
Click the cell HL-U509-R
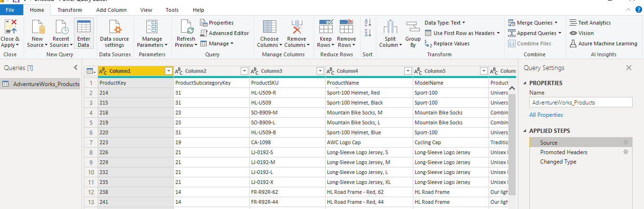click(287, 93)
